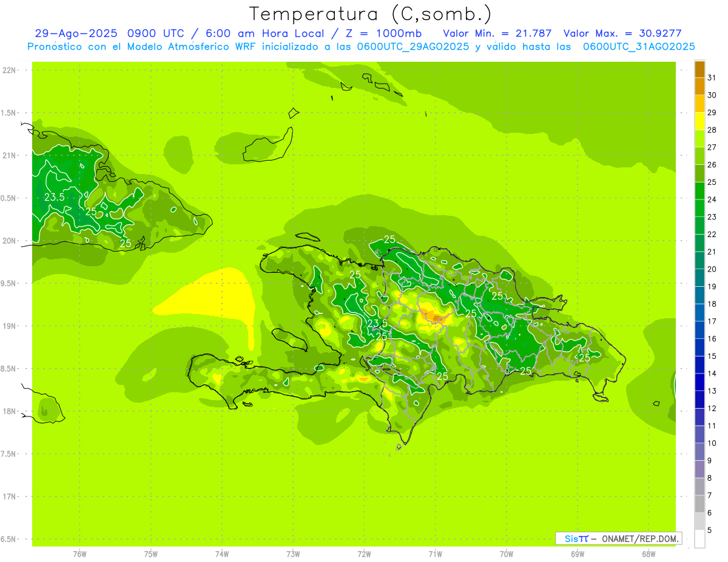
Task: Click legend value '5'
Action: pos(710,530)
